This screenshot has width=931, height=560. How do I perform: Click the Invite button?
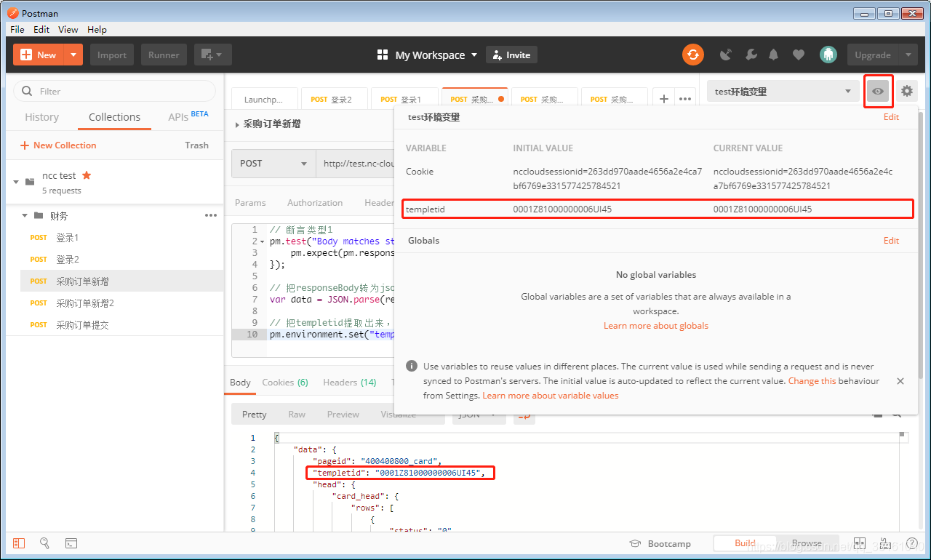(511, 55)
